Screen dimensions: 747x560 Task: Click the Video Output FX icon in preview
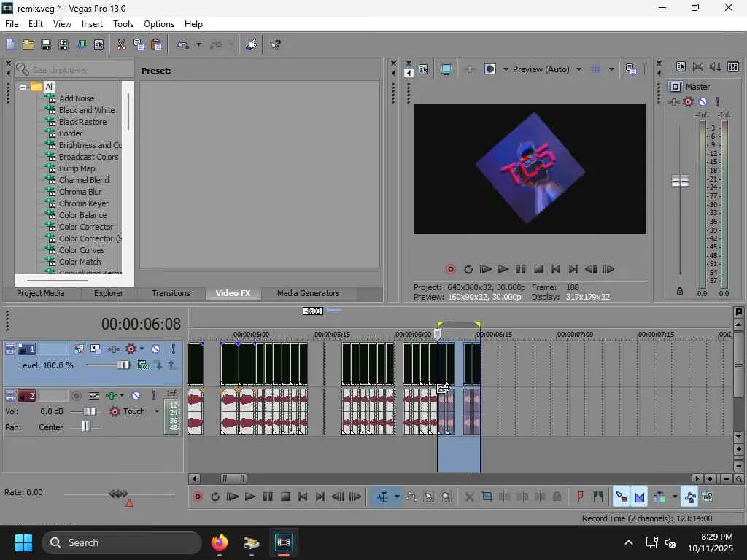[469, 69]
